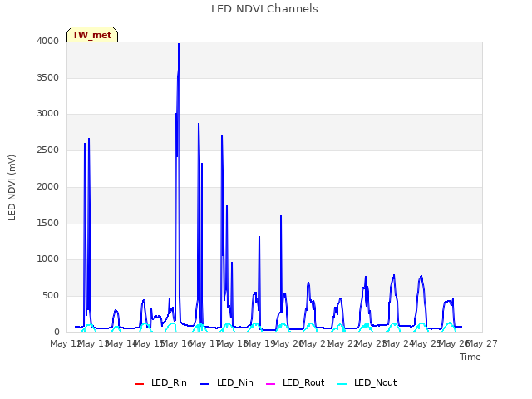The width and height of the screenshot is (532, 399).
Task: Click the x-axis label May 27
Action: pyautogui.click(x=482, y=343)
